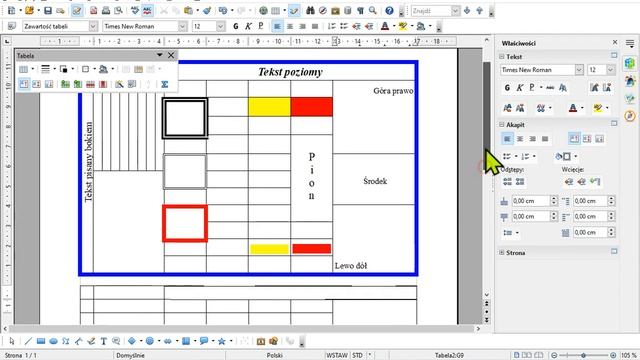The image size is (640, 360).
Task: Click 'WSTAW' insert mode in the status bar
Action: [337, 355]
